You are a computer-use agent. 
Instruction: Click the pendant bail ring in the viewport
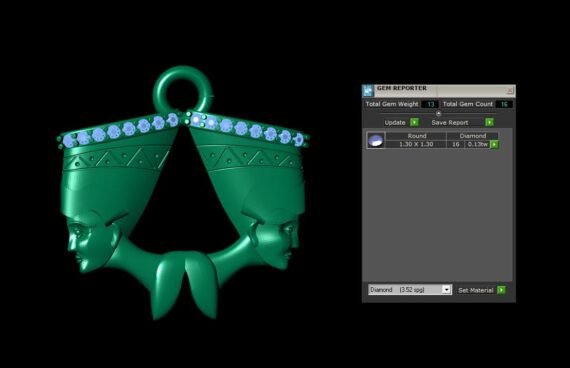pyautogui.click(x=182, y=89)
